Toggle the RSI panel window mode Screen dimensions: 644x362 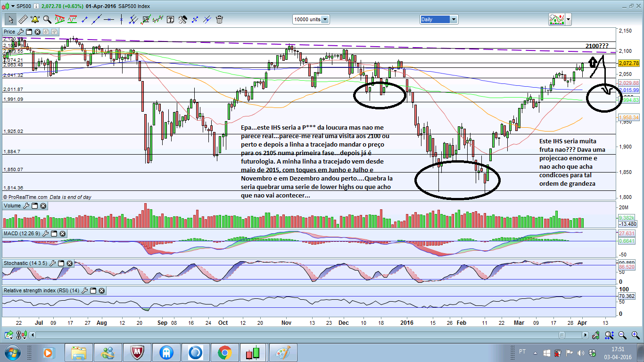(93, 290)
